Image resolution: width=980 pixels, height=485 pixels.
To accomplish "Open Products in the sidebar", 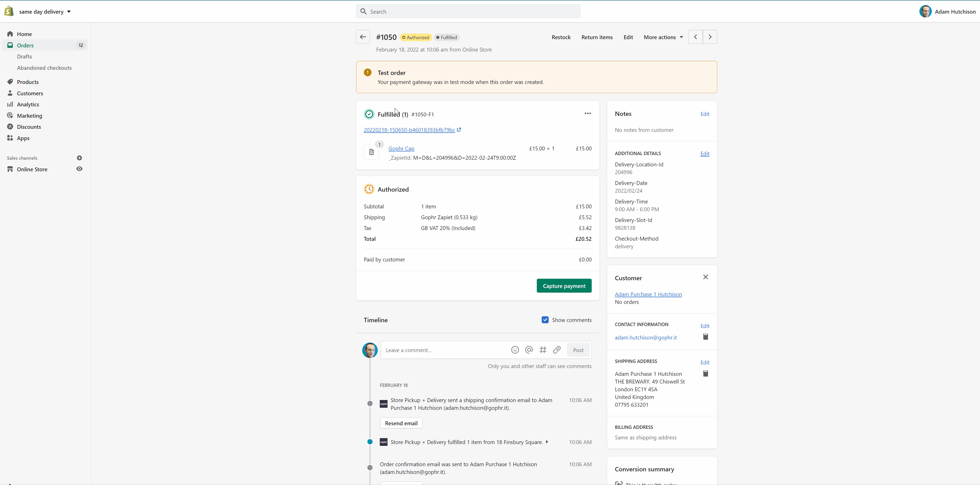I will tap(28, 82).
